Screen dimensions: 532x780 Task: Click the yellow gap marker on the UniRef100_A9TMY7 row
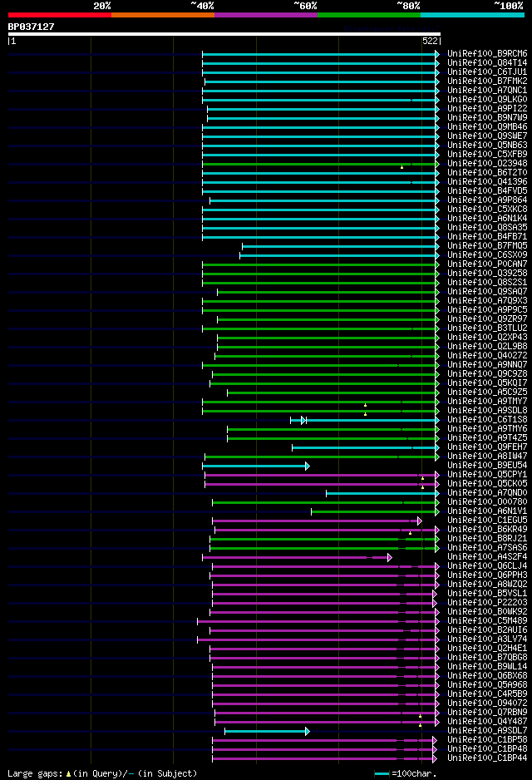click(366, 405)
